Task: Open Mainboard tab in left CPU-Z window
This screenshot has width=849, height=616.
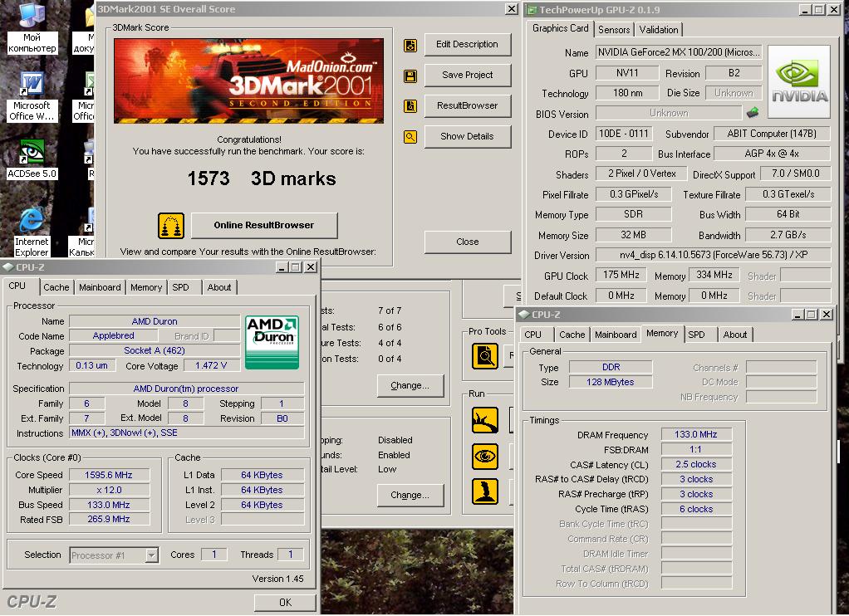Action: [x=100, y=287]
